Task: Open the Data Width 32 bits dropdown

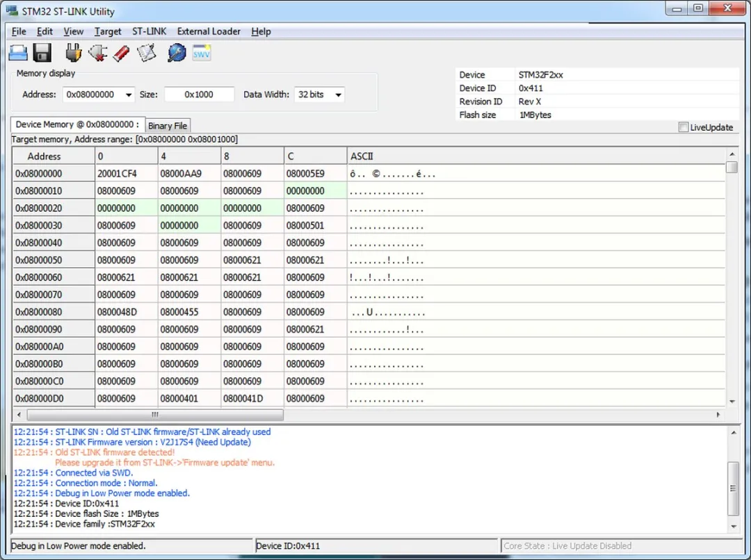Action: click(319, 94)
